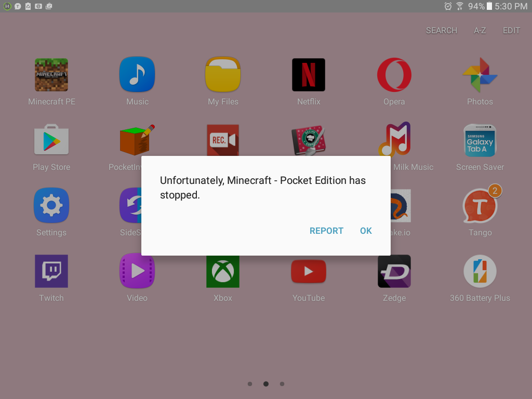Tap the green 94 notification icon

pyautogui.click(x=7, y=6)
